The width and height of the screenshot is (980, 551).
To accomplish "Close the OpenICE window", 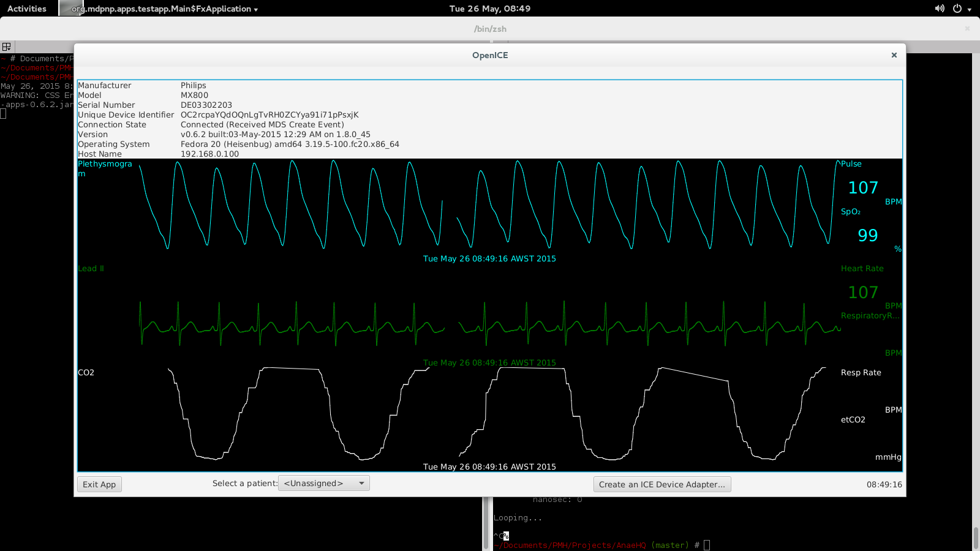I will tap(894, 55).
